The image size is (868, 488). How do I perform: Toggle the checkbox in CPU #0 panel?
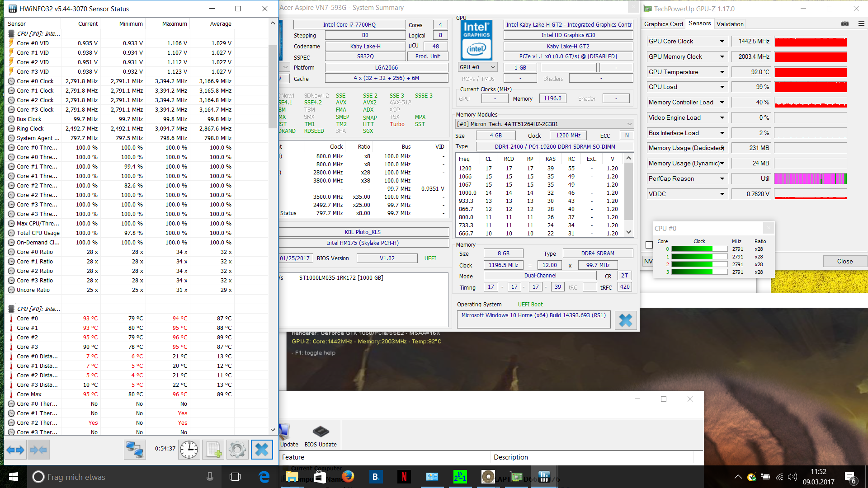point(649,245)
